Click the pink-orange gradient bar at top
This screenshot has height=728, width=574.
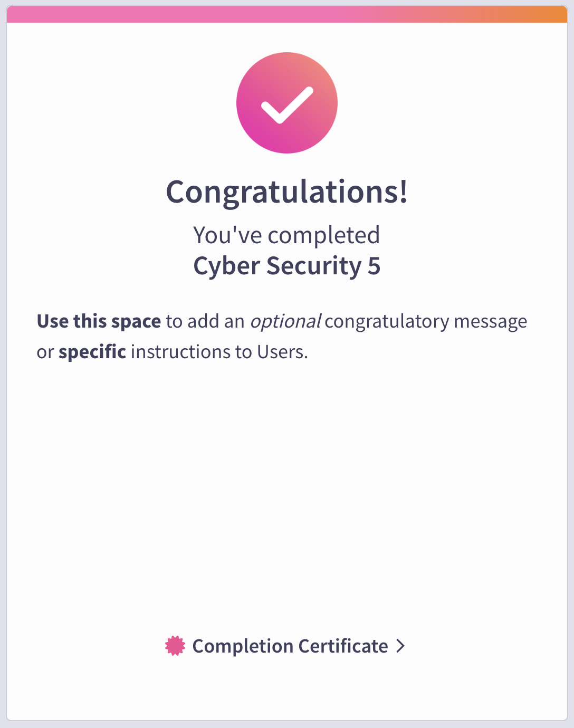pos(287,14)
